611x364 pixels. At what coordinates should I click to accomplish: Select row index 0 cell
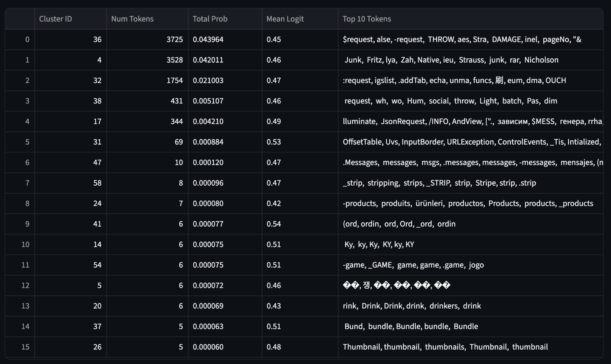(20, 39)
